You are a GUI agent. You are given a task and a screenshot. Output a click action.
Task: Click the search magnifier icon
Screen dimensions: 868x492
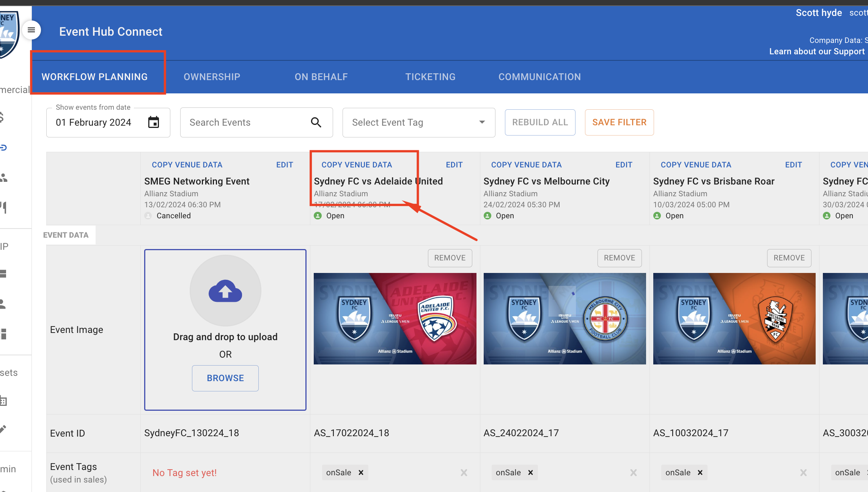(316, 122)
